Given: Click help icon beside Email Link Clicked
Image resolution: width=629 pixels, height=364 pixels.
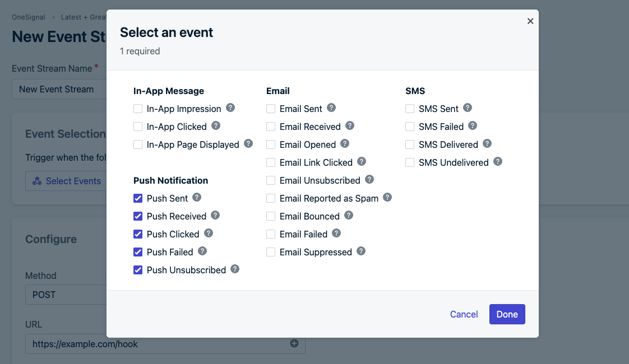Looking at the screenshot, I should tap(362, 161).
